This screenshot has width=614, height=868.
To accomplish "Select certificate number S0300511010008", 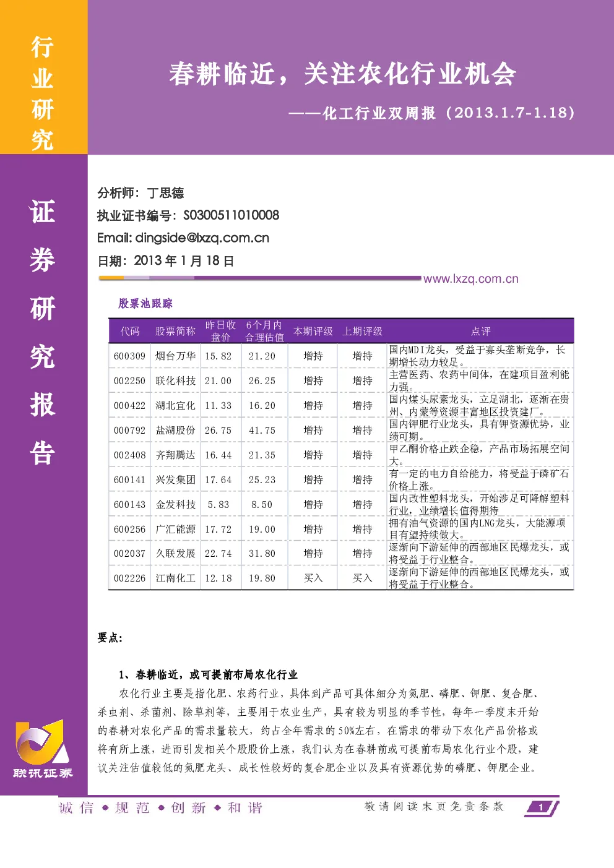I will click(231, 215).
